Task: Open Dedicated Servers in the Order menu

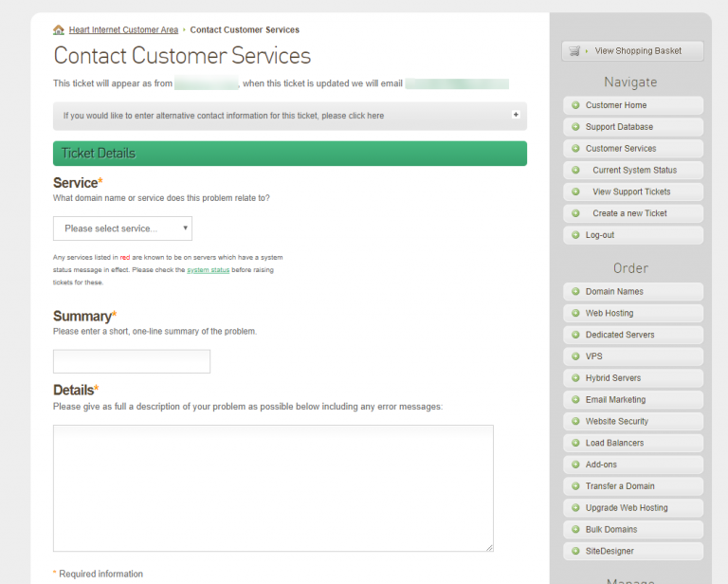Action: tap(619, 335)
